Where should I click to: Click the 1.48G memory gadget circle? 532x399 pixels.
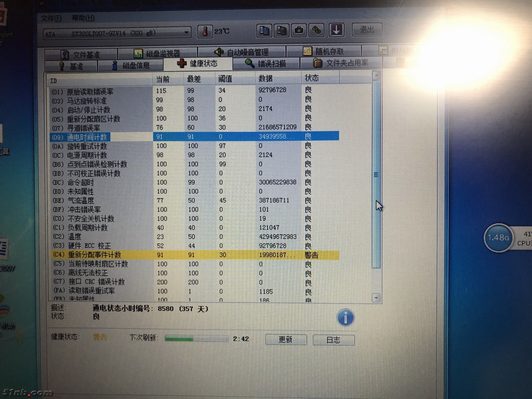498,238
